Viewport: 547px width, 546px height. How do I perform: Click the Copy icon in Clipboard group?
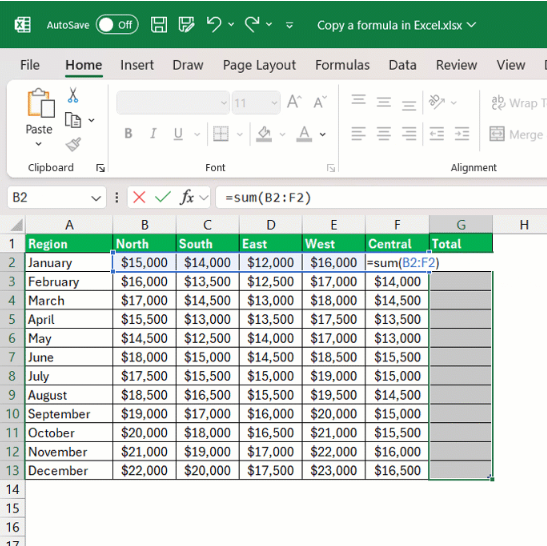click(73, 120)
